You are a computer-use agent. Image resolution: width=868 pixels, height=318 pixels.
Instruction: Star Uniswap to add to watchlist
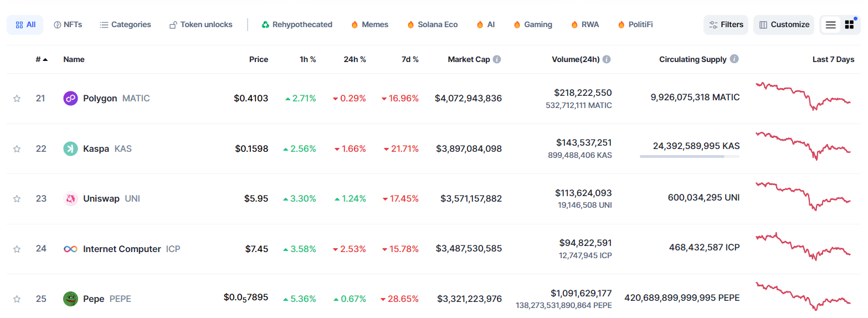point(17,199)
